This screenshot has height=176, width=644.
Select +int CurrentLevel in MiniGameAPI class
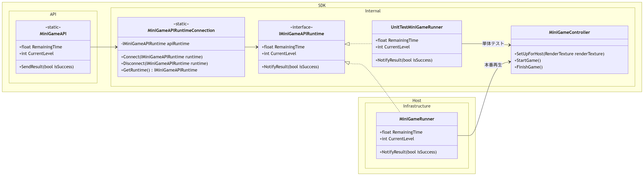pyautogui.click(x=36, y=53)
